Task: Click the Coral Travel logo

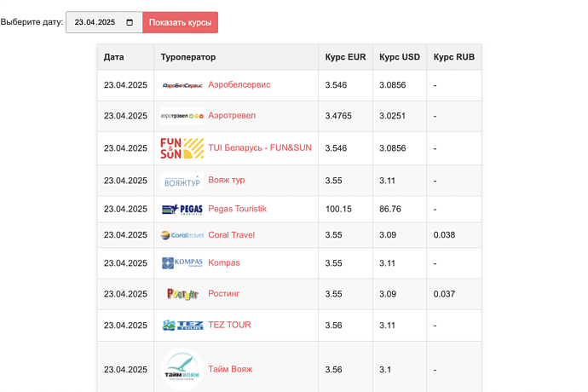Action: (x=182, y=235)
